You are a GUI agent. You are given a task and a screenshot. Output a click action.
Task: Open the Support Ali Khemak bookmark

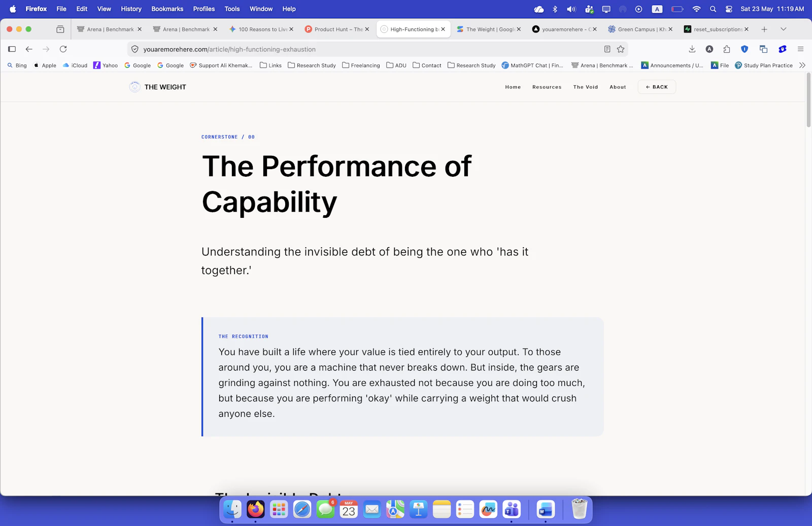tap(221, 65)
